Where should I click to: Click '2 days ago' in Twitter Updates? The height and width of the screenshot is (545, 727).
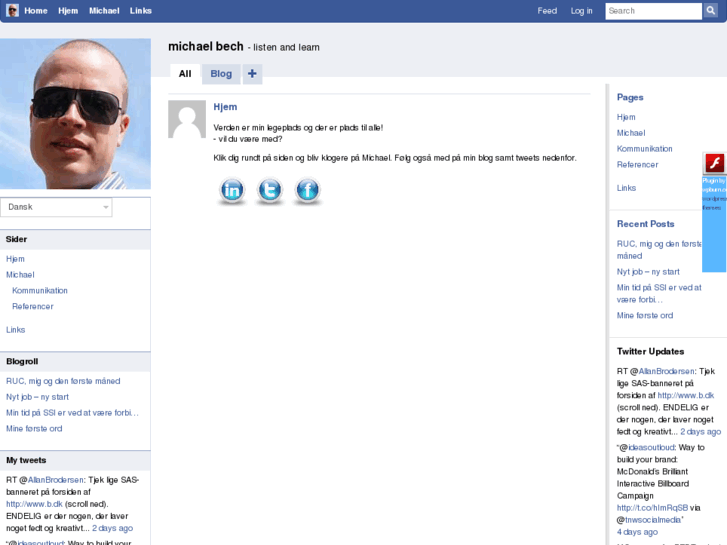(x=701, y=431)
